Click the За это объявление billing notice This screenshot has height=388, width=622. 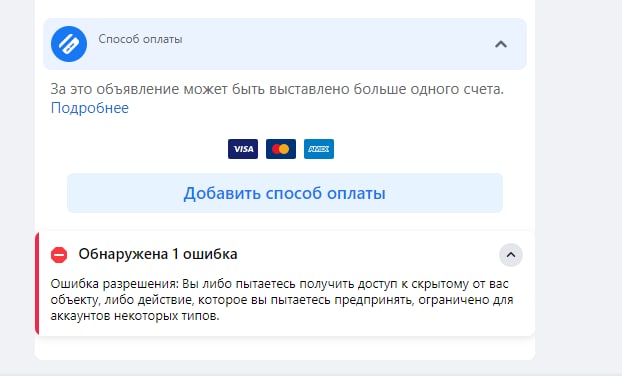(277, 89)
